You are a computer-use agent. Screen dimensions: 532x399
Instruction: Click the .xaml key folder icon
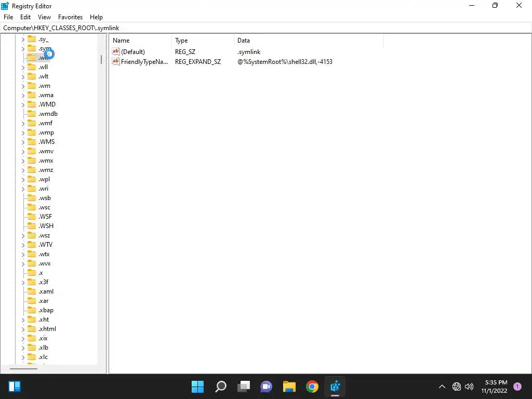(x=32, y=291)
